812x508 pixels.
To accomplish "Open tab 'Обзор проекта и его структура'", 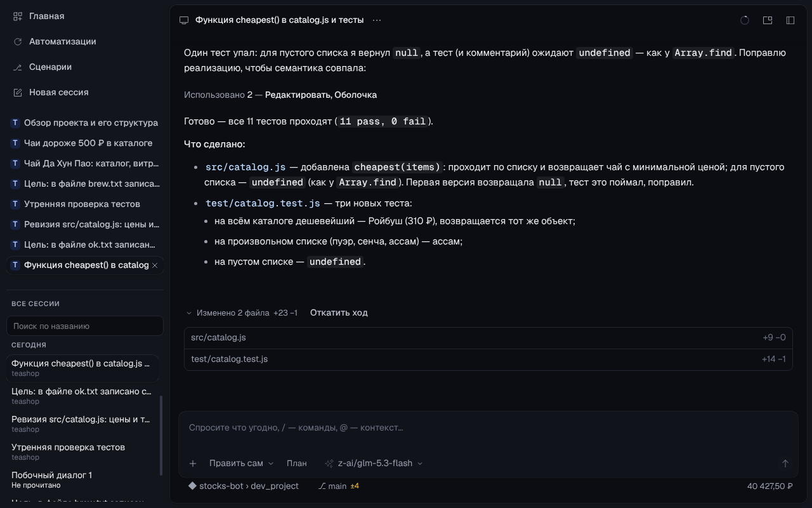I will [85, 123].
